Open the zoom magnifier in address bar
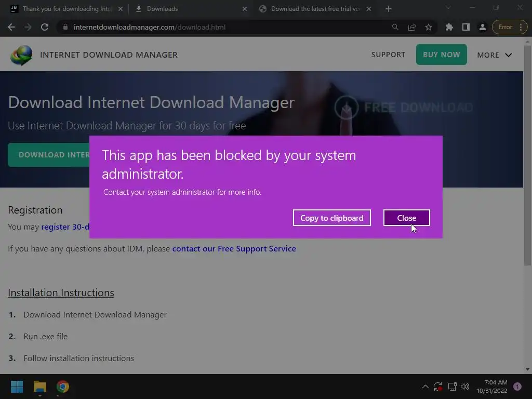532x399 pixels. point(395,27)
